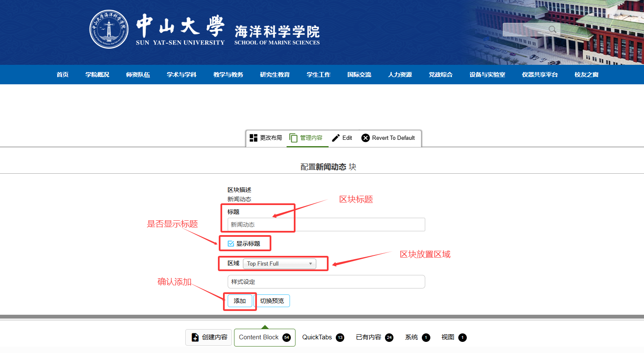Toggle the 显示标题 checkbox
The height and width of the screenshot is (355, 644).
click(x=231, y=244)
